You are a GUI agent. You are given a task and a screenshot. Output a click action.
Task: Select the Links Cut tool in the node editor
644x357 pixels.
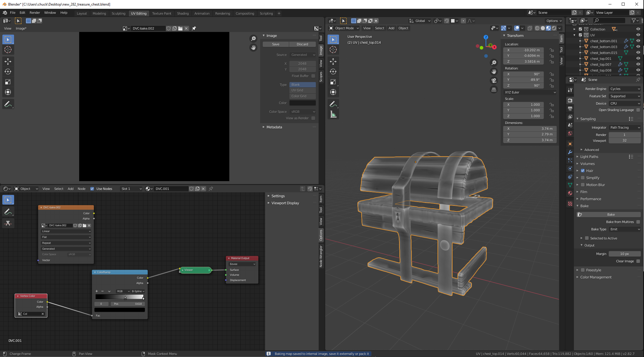pos(8,223)
